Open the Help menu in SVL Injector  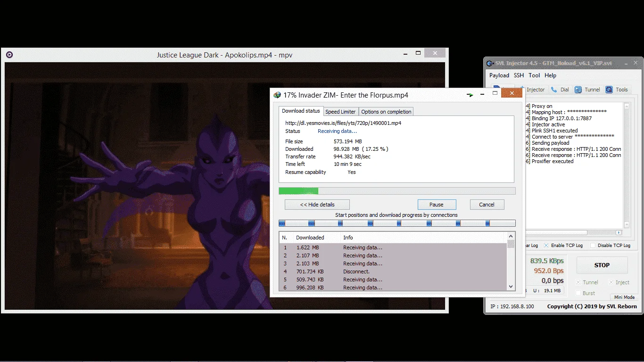[550, 75]
